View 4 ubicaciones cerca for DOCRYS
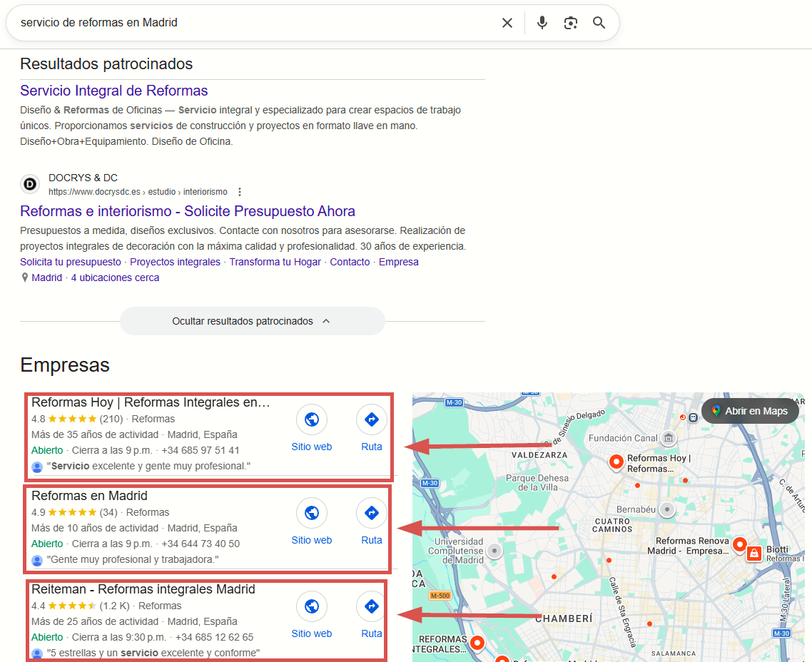 coord(115,277)
